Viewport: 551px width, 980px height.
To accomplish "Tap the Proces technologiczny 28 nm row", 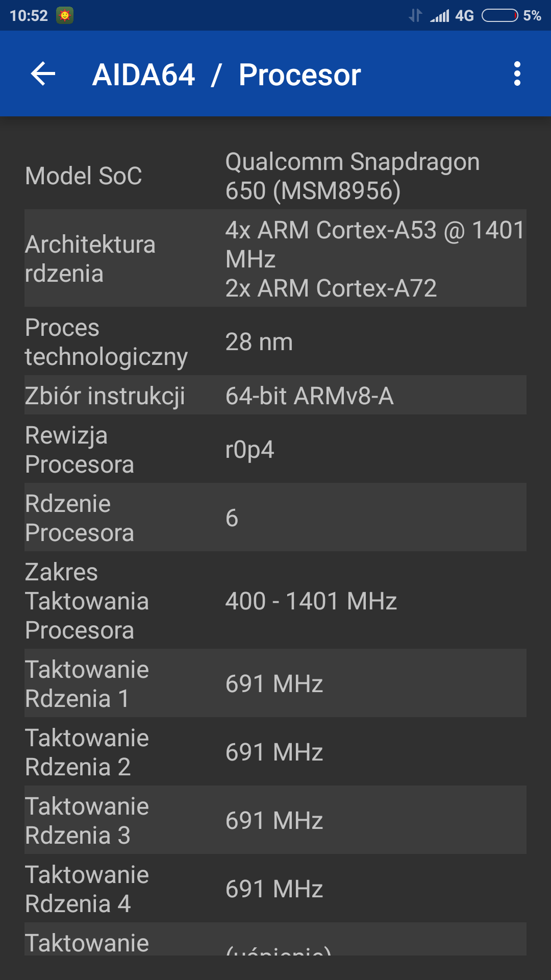I will pyautogui.click(x=275, y=341).
